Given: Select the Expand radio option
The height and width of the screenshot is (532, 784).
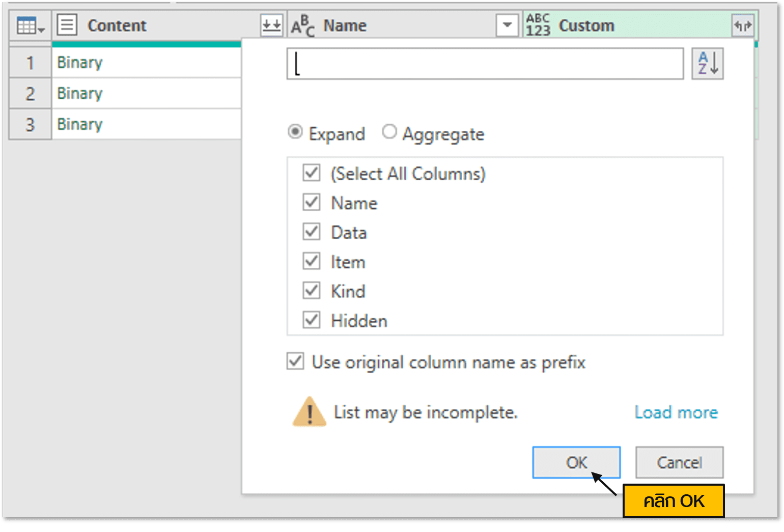Looking at the screenshot, I should tap(295, 132).
